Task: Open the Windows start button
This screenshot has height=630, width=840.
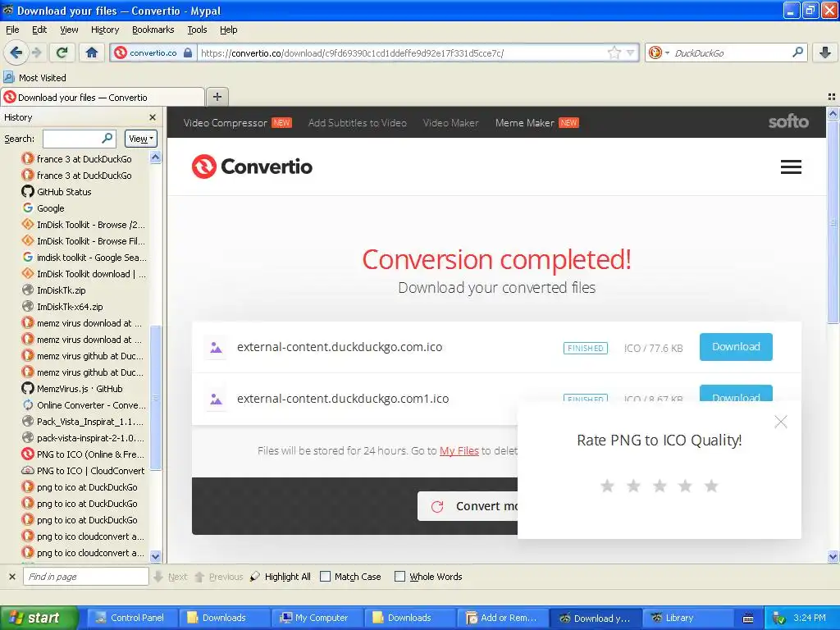Action: click(39, 618)
